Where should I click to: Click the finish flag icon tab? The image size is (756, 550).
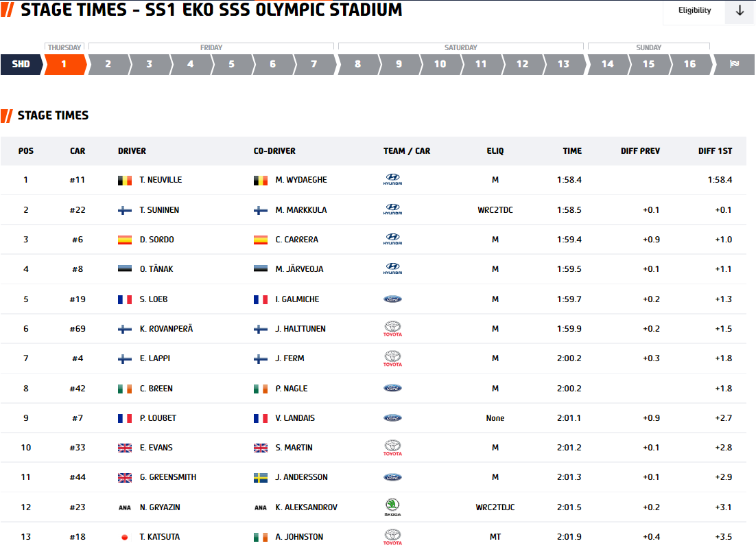[734, 64]
